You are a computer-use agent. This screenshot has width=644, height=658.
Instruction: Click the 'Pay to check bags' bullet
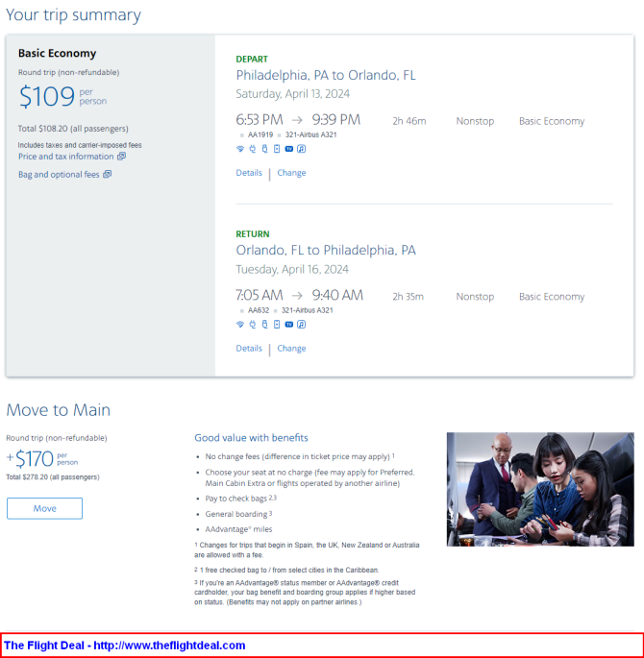pyautogui.click(x=240, y=499)
